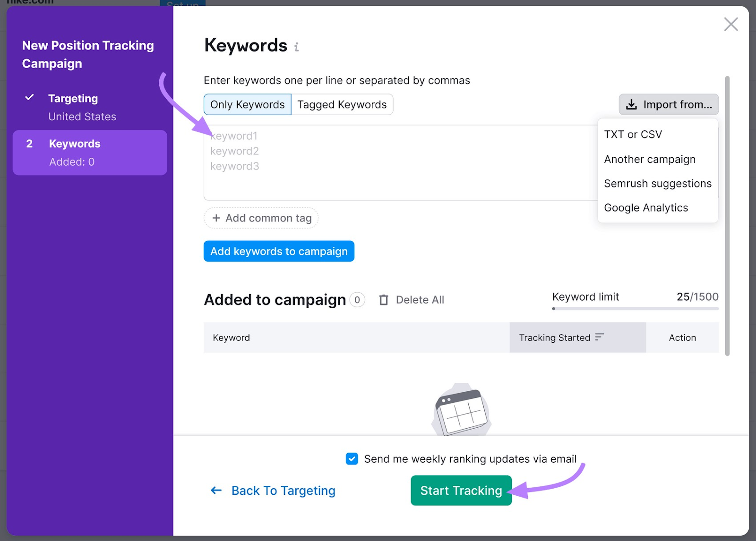Screen dimensions: 756x541
Task: Click the info icon next to Keywords heading
Action: pyautogui.click(x=297, y=46)
